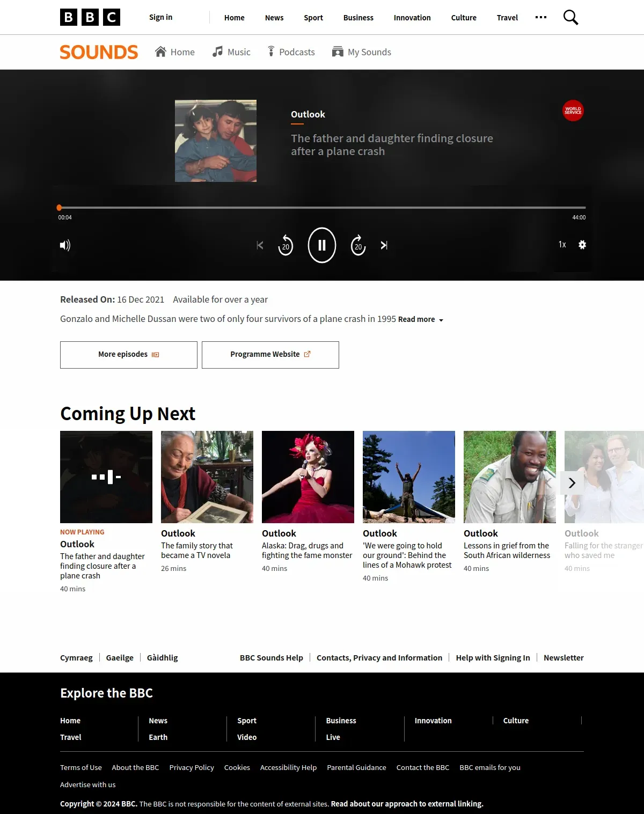
Task: Open BBC emails for you link
Action: 490,768
